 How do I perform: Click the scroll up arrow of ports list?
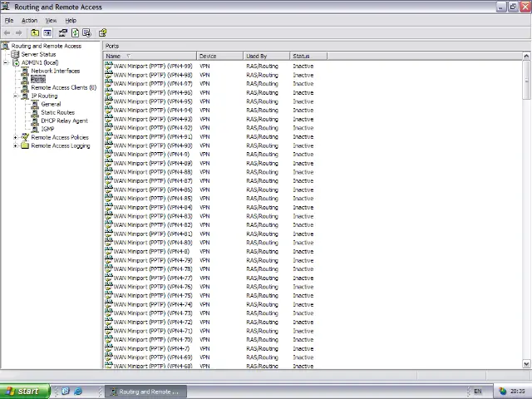pos(526,56)
